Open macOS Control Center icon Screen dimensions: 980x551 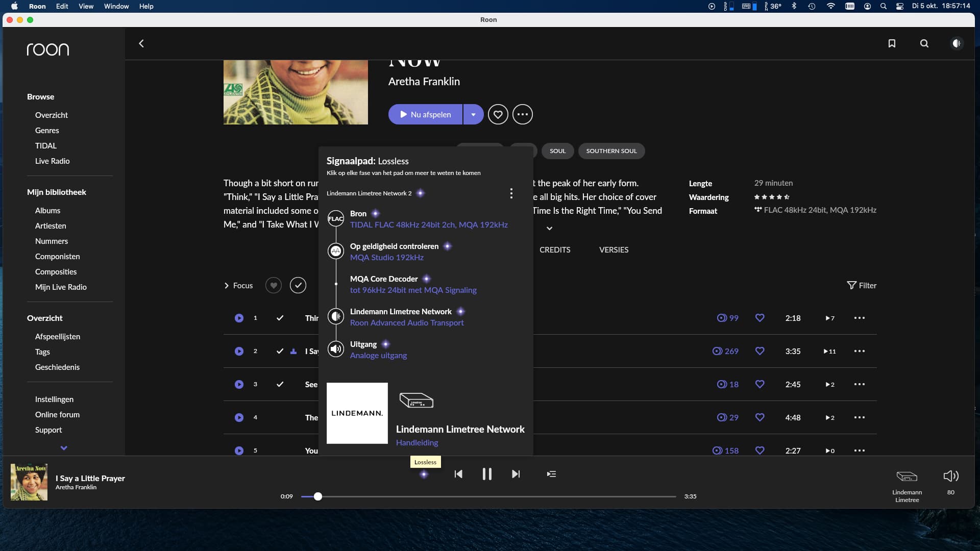click(x=900, y=6)
